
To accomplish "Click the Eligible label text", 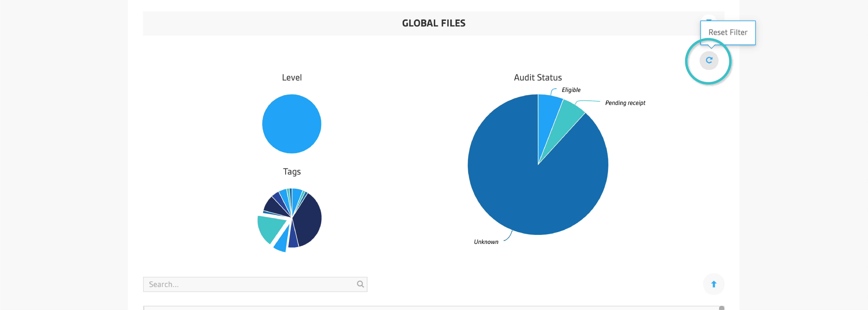I will point(571,90).
